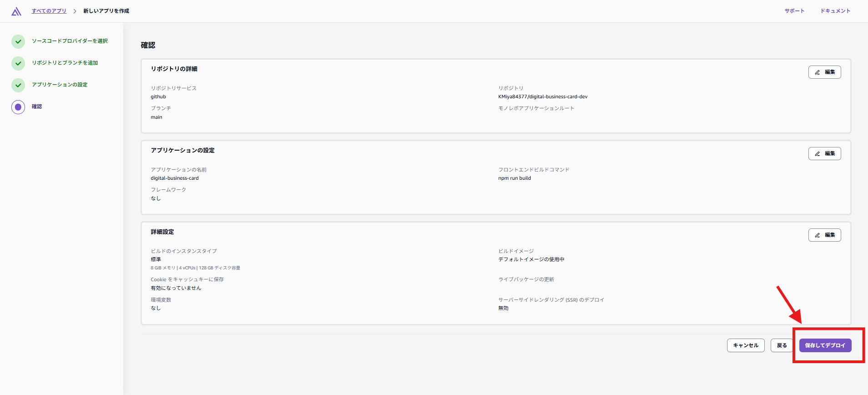Viewport: 868px width, 395px height.
Task: Click the 保存してデプロイ button
Action: tap(825, 345)
